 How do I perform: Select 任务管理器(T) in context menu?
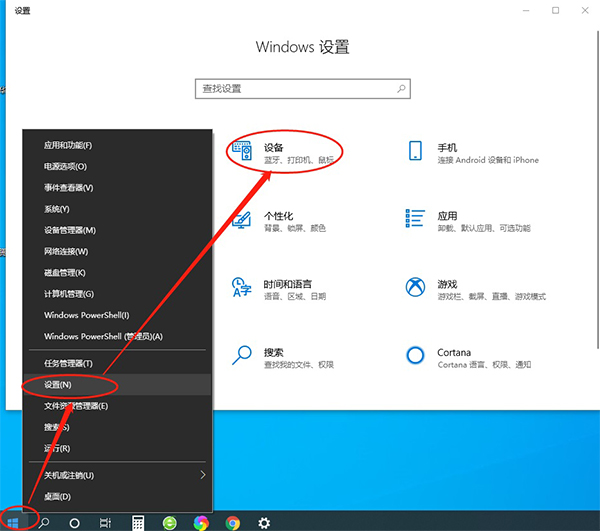coord(117,363)
